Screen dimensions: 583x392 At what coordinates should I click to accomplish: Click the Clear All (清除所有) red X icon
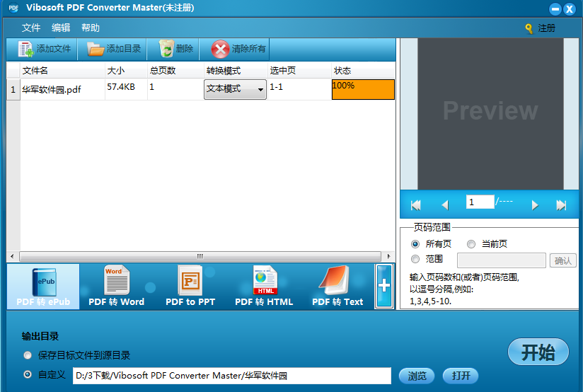tap(221, 49)
